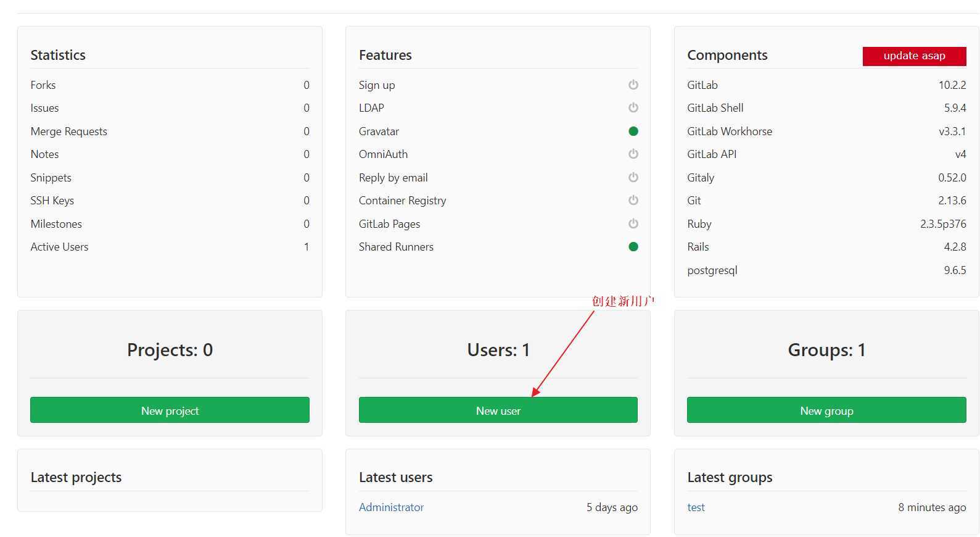The width and height of the screenshot is (980, 537).
Task: Click the Projects: 0 heading
Action: click(x=170, y=350)
